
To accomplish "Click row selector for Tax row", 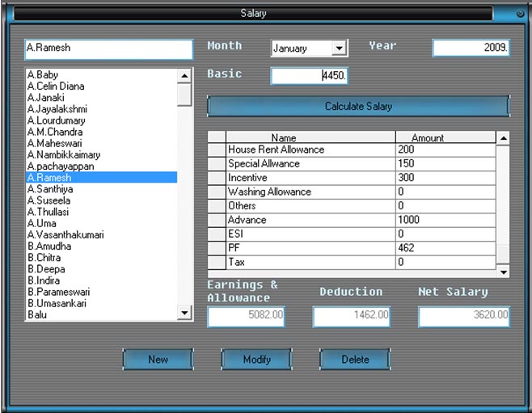I will (217, 263).
